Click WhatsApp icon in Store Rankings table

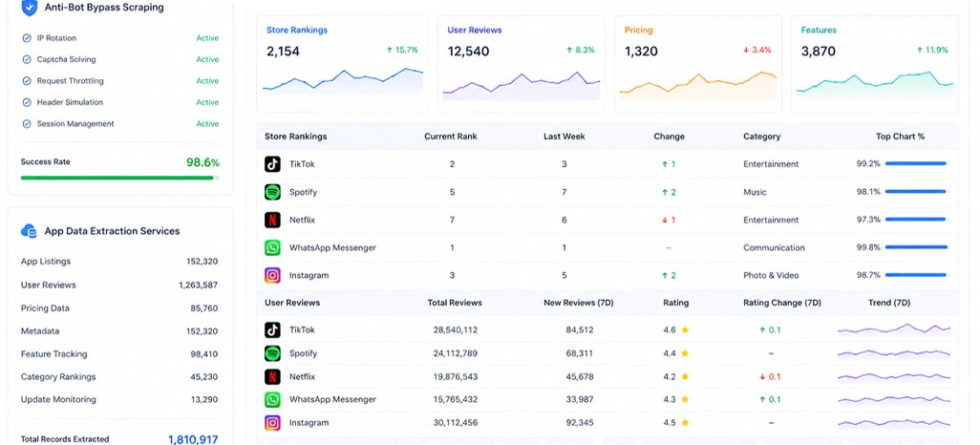272,247
